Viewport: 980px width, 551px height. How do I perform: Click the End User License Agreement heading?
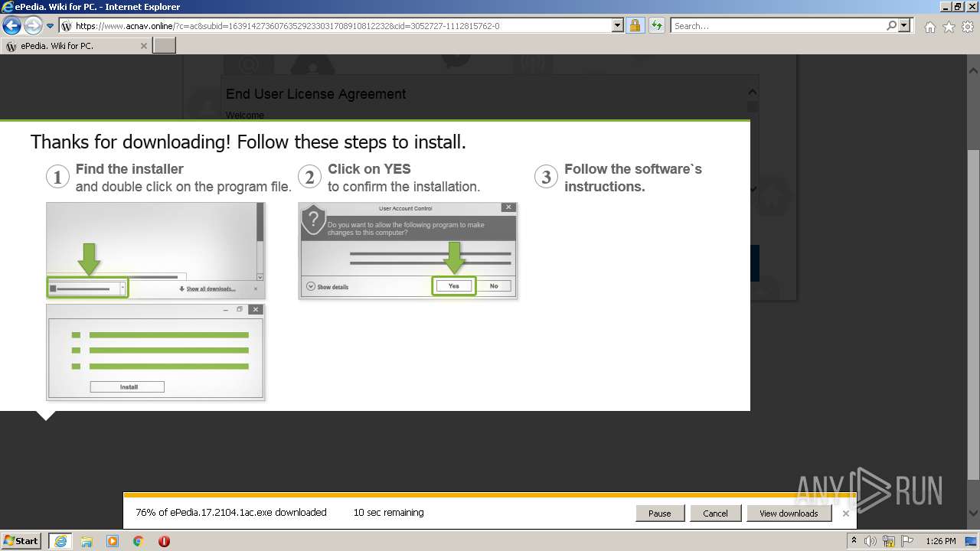(315, 94)
